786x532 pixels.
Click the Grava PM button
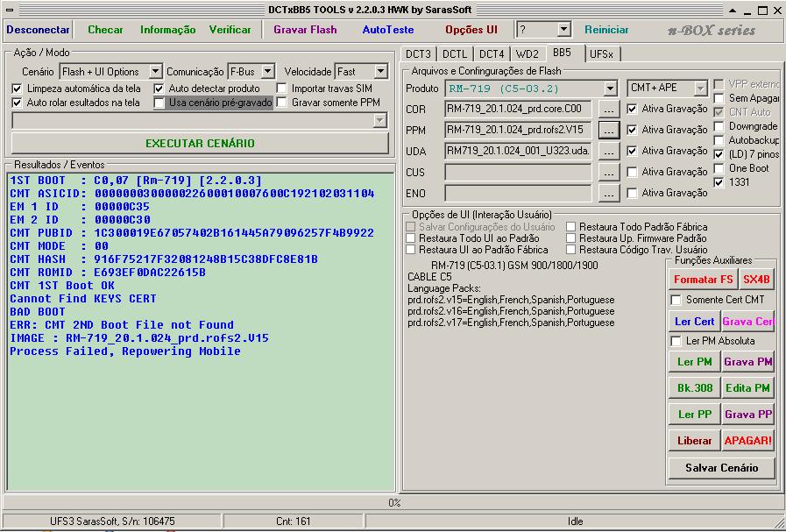coord(747,362)
